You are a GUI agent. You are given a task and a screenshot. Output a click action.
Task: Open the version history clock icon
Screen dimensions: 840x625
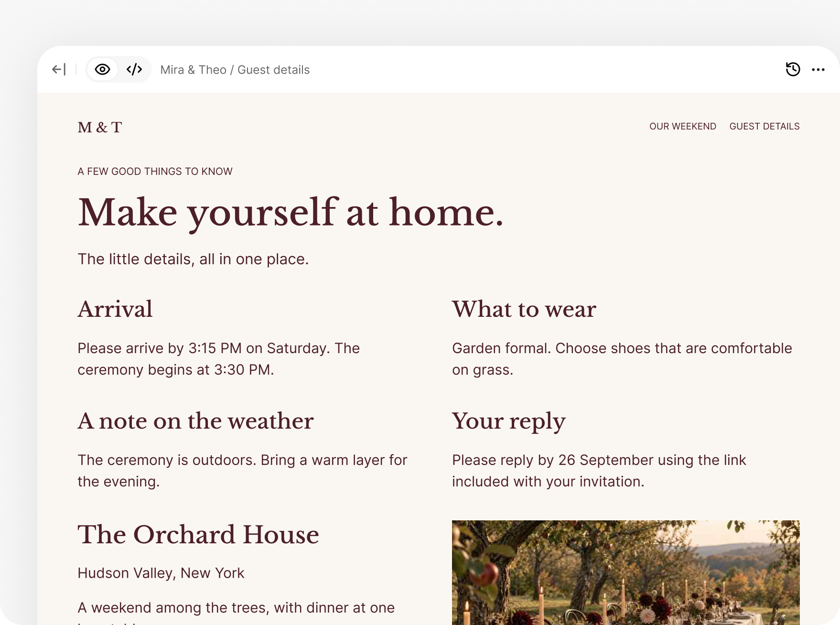pyautogui.click(x=793, y=69)
